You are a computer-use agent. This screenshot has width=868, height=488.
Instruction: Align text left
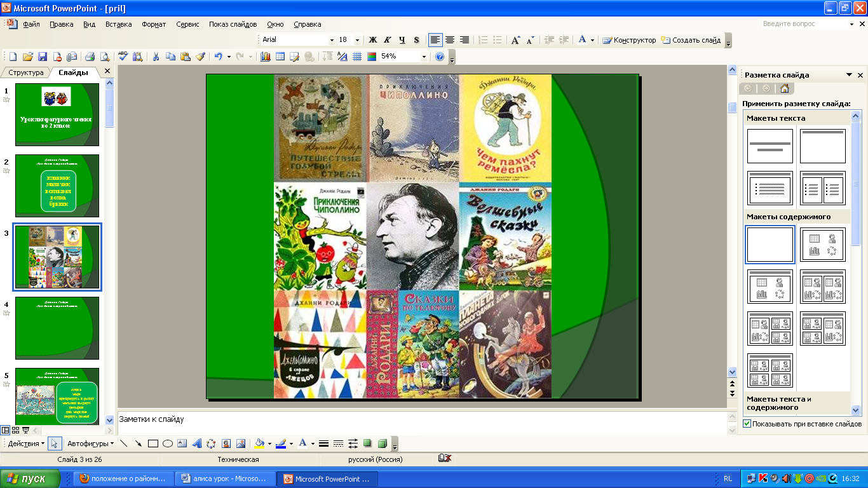coord(435,40)
